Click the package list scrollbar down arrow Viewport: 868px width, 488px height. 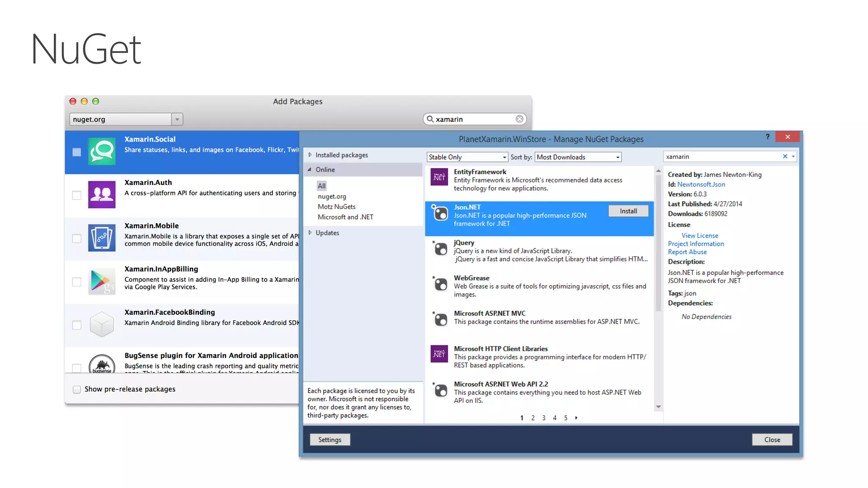coord(658,407)
